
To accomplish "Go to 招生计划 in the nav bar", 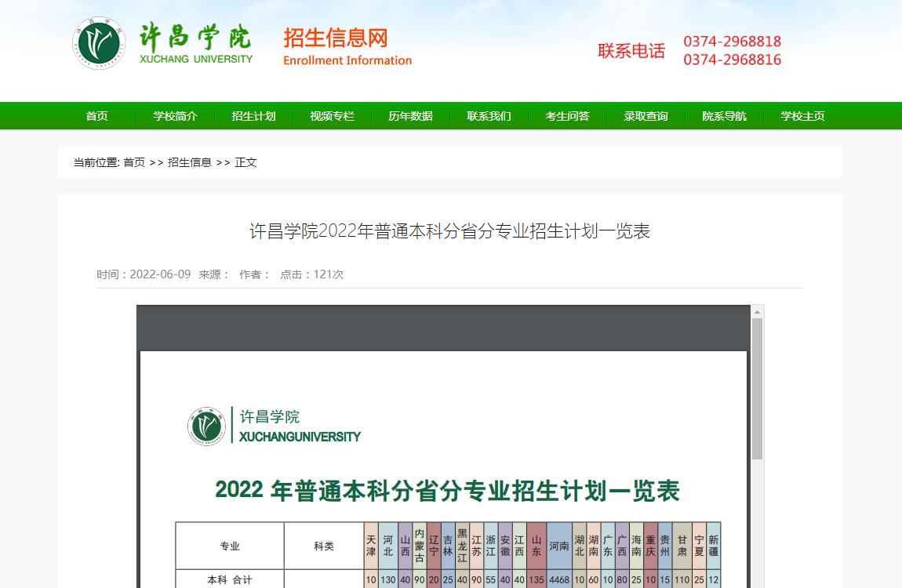I will [x=253, y=116].
